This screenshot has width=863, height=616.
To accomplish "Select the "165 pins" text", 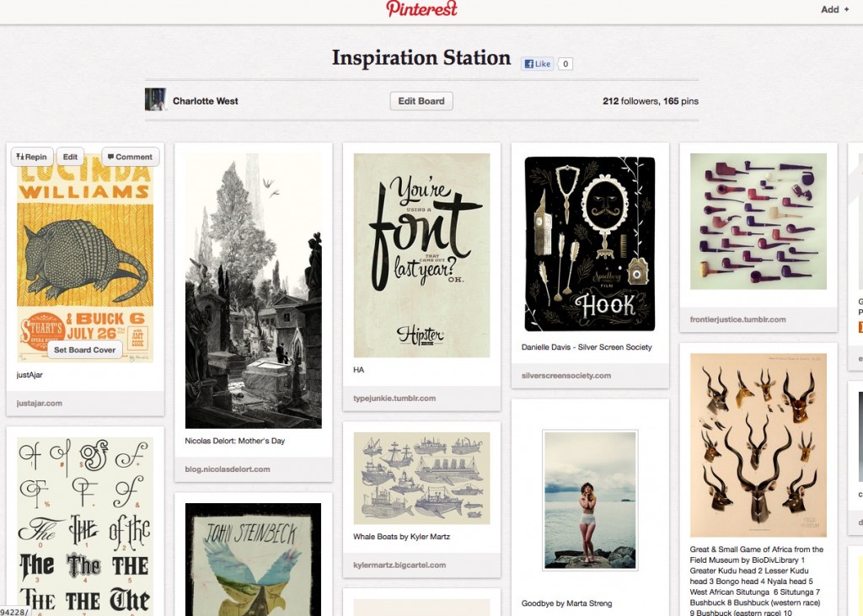I will coord(681,101).
